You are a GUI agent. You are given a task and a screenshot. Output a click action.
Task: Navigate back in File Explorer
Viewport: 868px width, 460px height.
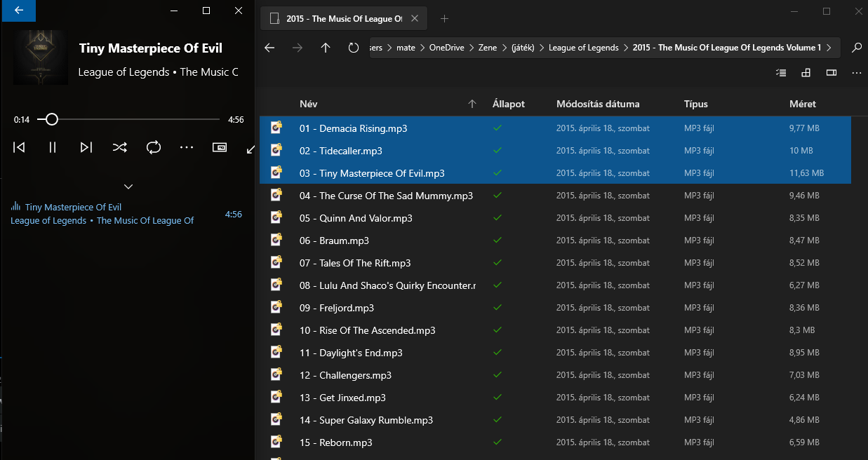tap(269, 47)
